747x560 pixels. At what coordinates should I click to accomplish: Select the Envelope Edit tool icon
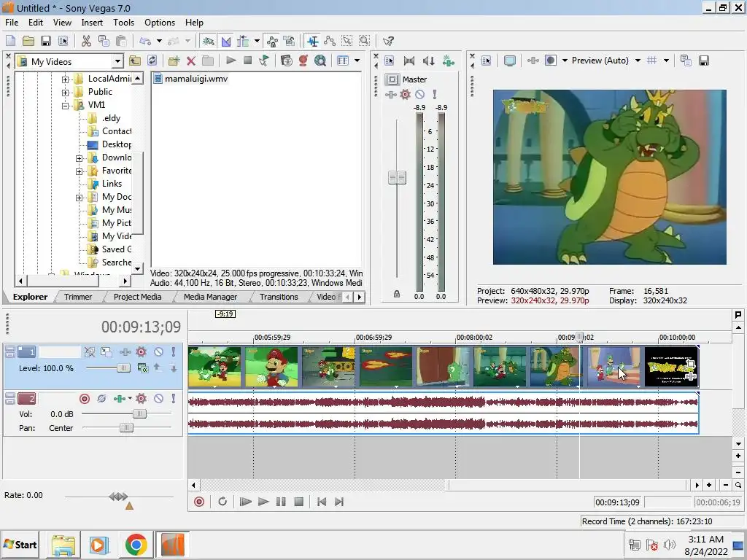coord(330,41)
